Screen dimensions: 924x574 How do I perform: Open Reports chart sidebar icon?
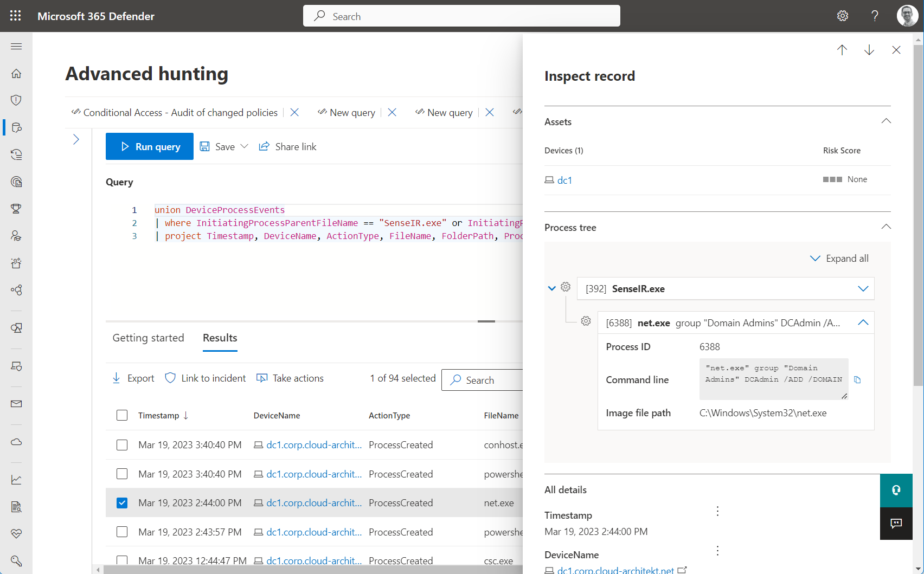[x=16, y=480]
